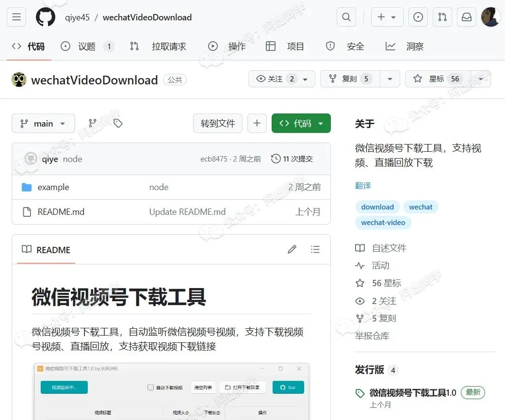Open the 2 关注 watchers link
The image size is (505, 420).
pyautogui.click(x=376, y=301)
